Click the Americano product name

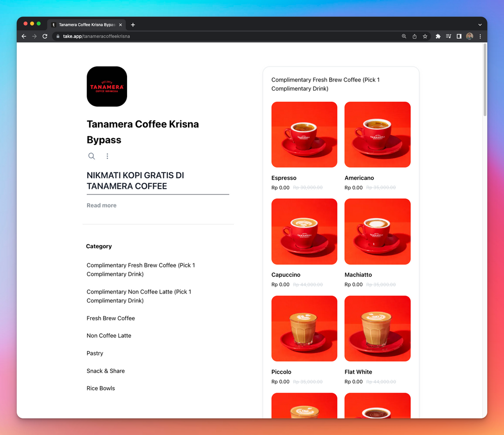(359, 178)
